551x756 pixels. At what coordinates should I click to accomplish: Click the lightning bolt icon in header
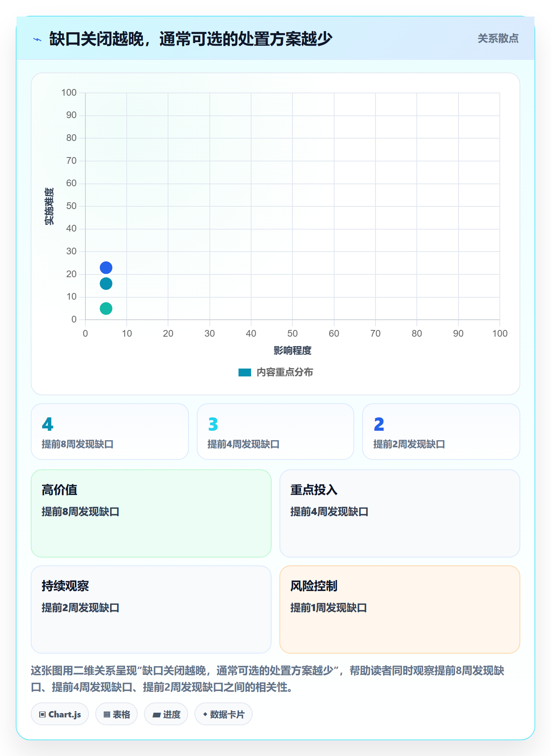pos(37,39)
